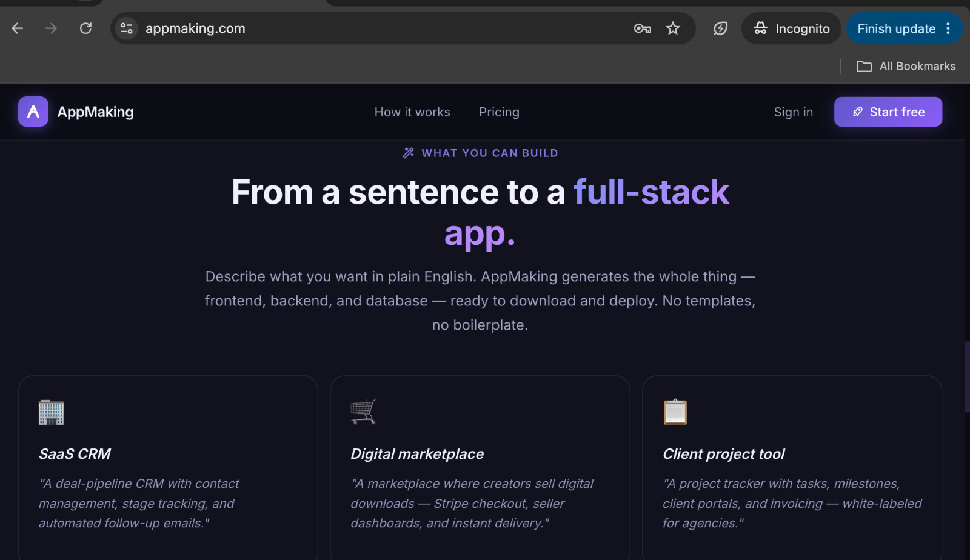Screen dimensions: 970x560
Task: Click the full-stack app headline
Action: click(x=480, y=213)
